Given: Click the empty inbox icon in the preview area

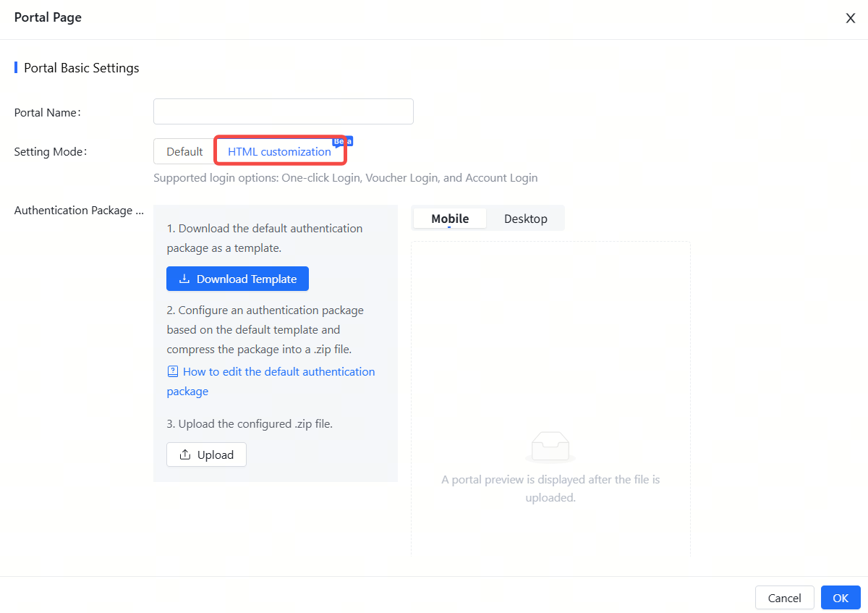Looking at the screenshot, I should tap(550, 446).
